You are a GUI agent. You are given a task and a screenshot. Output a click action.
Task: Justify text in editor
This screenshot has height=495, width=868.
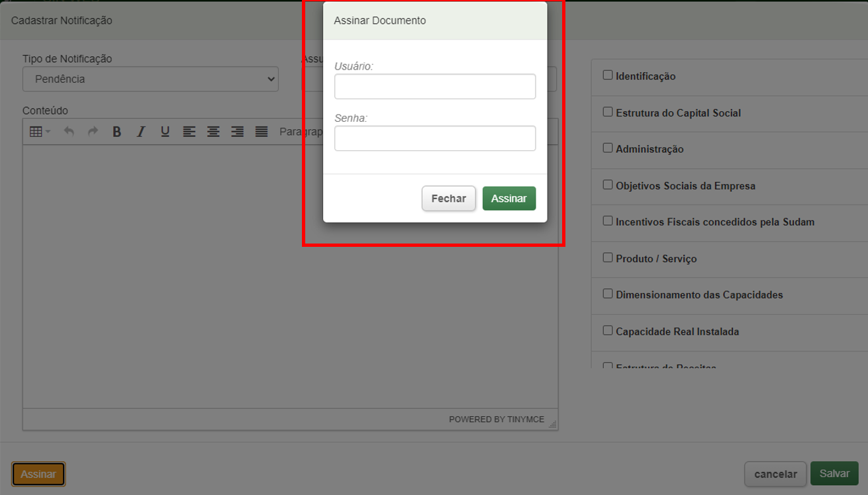(x=262, y=132)
